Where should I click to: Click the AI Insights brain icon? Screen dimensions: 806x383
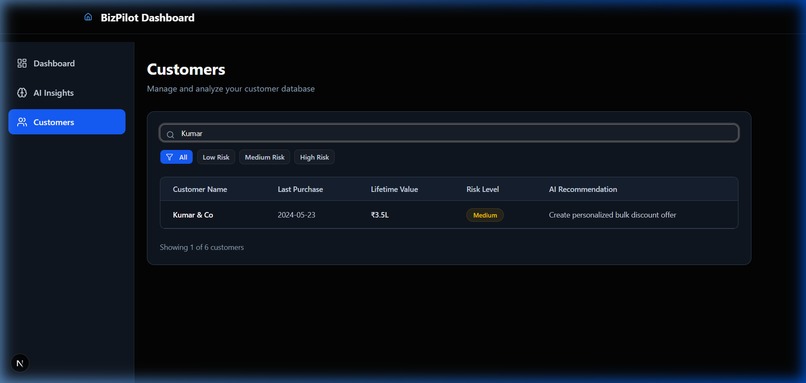22,93
